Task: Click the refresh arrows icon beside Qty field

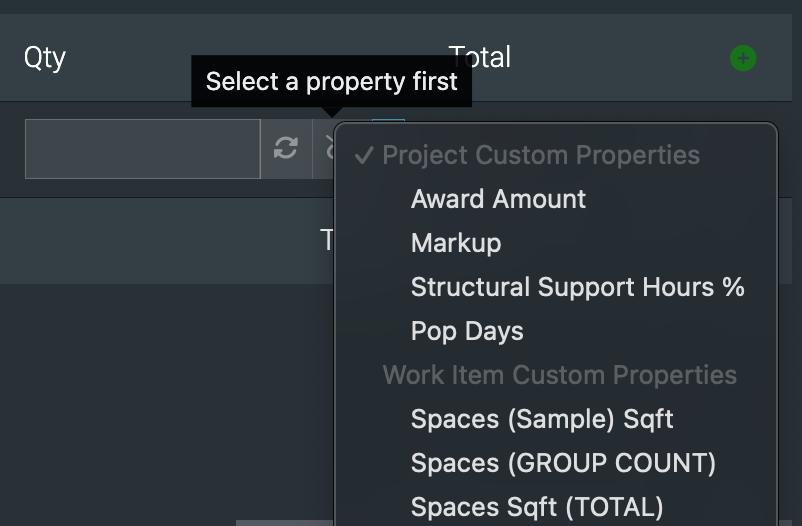Action: click(x=286, y=148)
